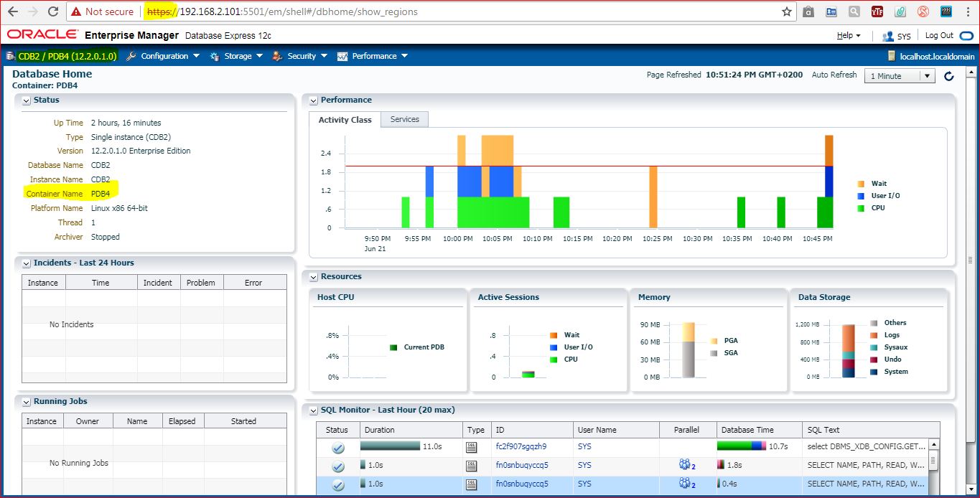Image resolution: width=980 pixels, height=498 pixels.
Task: Click the wrench icon beside Configuration
Action: [131, 56]
